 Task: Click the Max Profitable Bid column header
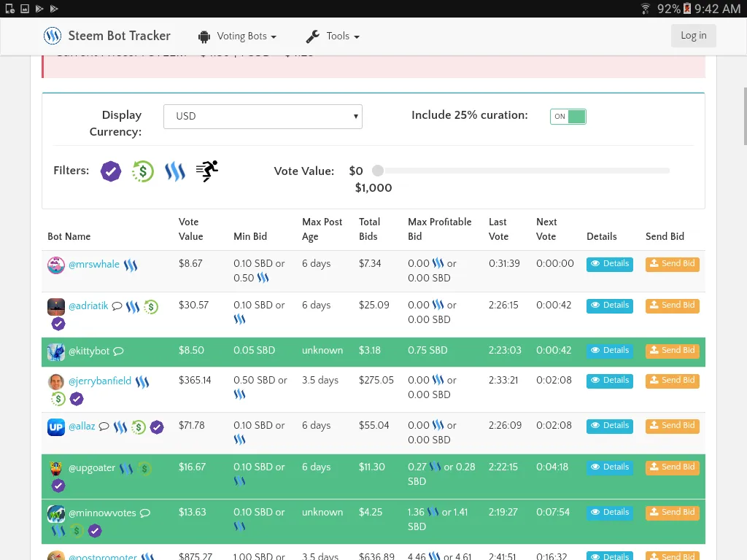pos(439,229)
